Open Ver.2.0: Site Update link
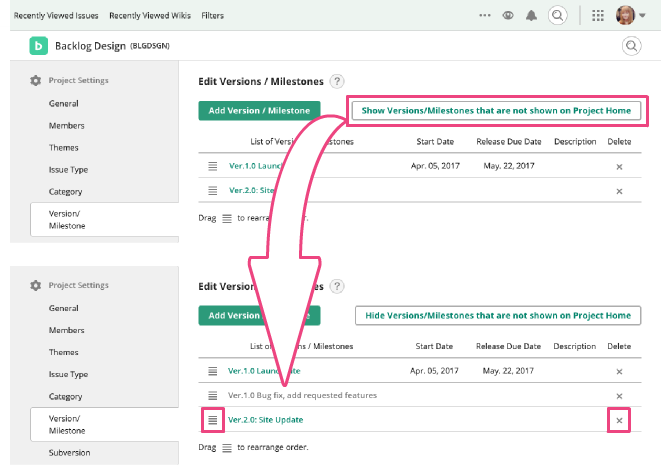The height and width of the screenshot is (465, 661). [x=266, y=419]
